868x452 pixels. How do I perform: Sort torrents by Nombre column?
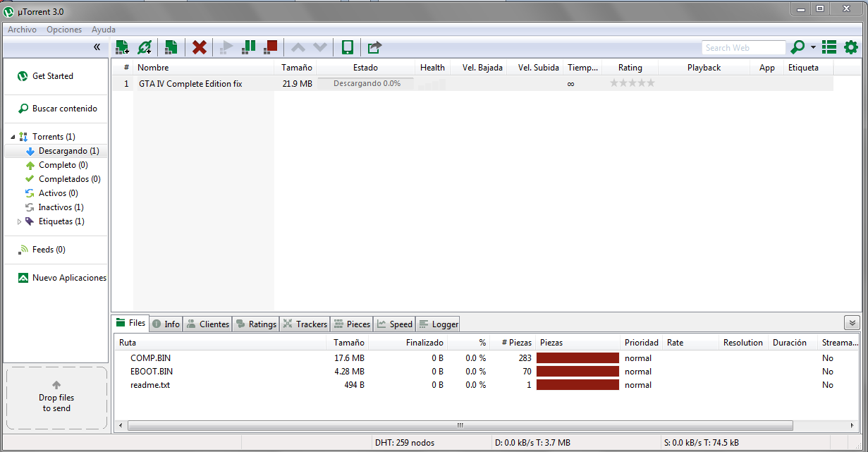203,68
